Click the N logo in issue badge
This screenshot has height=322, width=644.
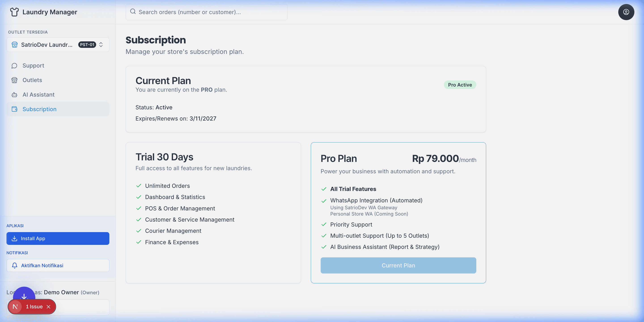[15, 307]
